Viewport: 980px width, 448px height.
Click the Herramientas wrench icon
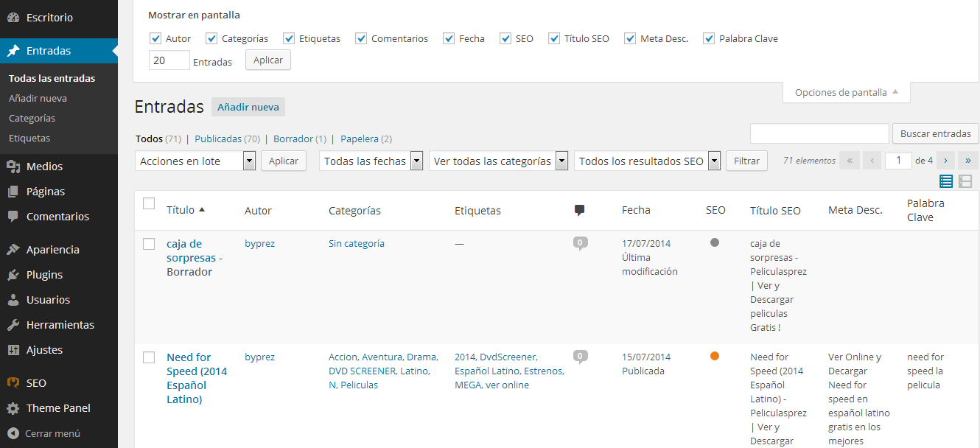click(13, 325)
